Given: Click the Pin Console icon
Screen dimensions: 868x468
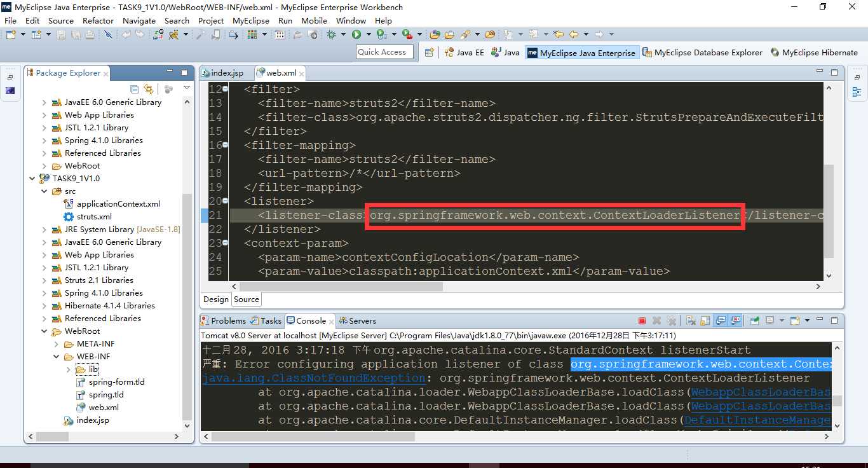Looking at the screenshot, I should (755, 320).
